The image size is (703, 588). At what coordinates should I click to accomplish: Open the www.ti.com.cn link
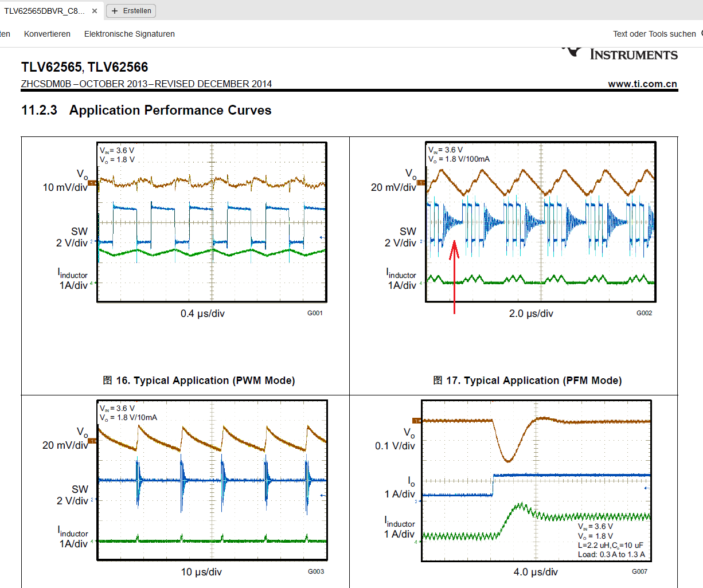642,84
